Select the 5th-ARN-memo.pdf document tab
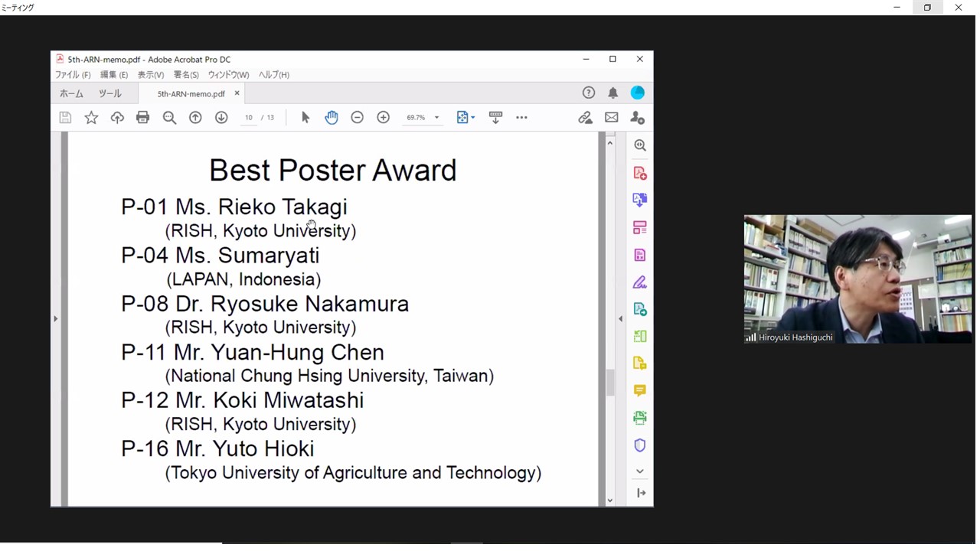 [191, 94]
